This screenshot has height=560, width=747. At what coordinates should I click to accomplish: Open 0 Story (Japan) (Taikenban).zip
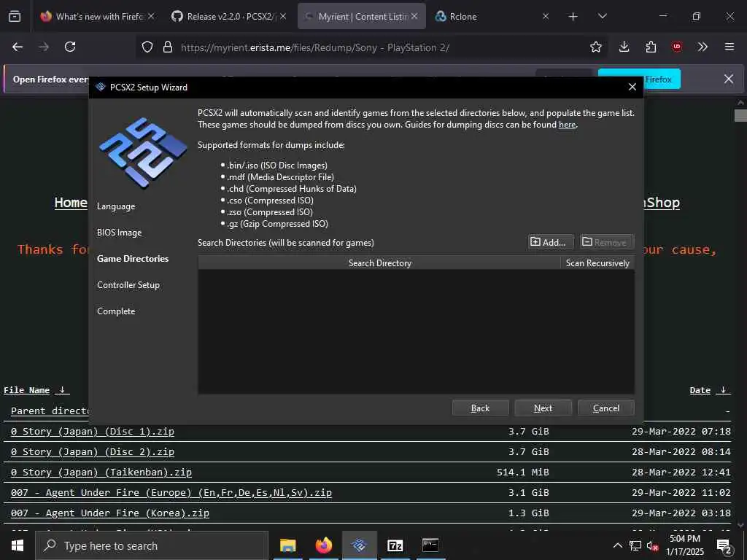pos(101,472)
